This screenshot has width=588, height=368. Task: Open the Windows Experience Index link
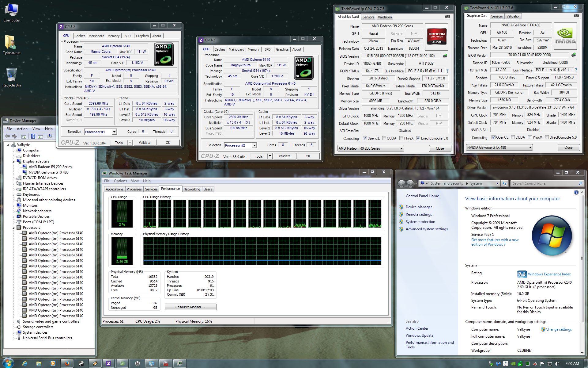pyautogui.click(x=549, y=274)
